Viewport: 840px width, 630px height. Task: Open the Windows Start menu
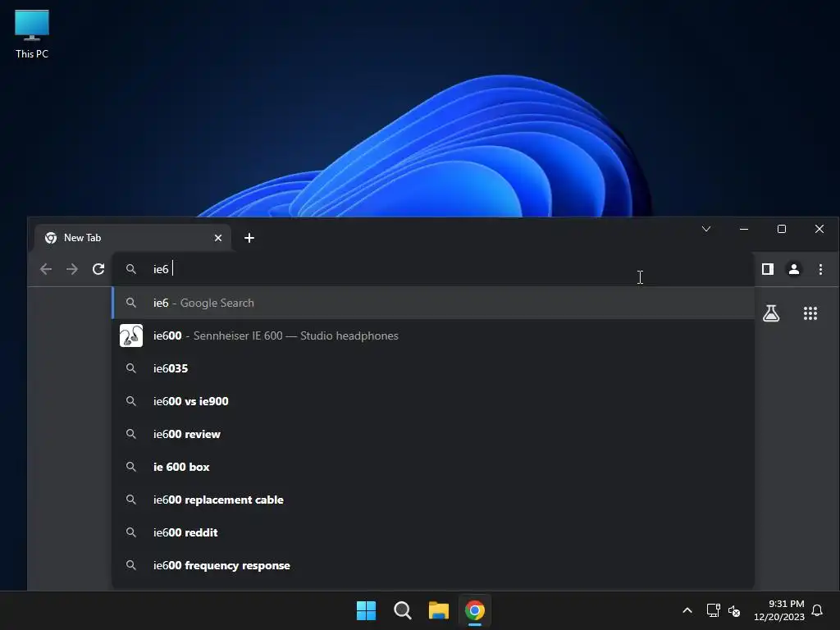click(x=367, y=610)
